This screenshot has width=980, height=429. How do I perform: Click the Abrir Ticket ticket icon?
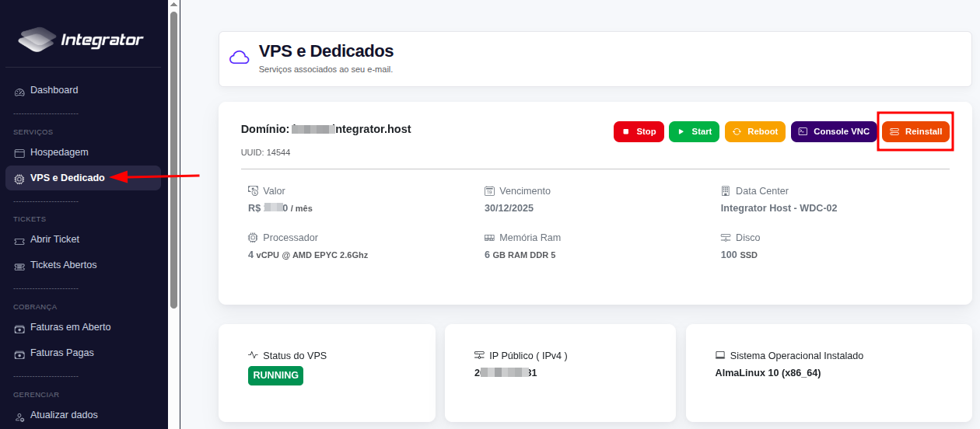coord(19,240)
